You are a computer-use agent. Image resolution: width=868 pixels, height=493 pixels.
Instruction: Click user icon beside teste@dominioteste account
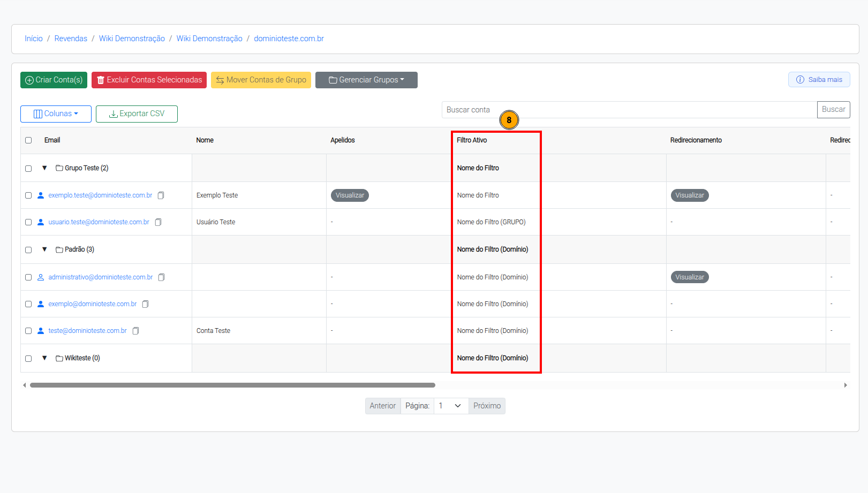pos(41,331)
